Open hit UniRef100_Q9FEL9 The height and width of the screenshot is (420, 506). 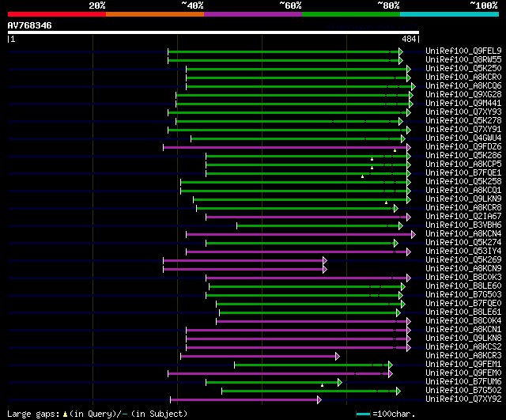[463, 51]
